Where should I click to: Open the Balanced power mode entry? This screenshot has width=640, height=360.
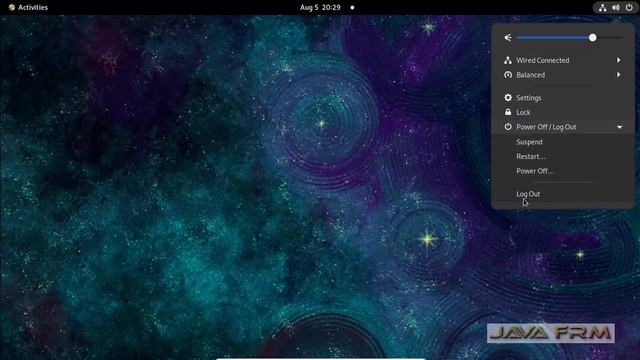tap(563, 75)
